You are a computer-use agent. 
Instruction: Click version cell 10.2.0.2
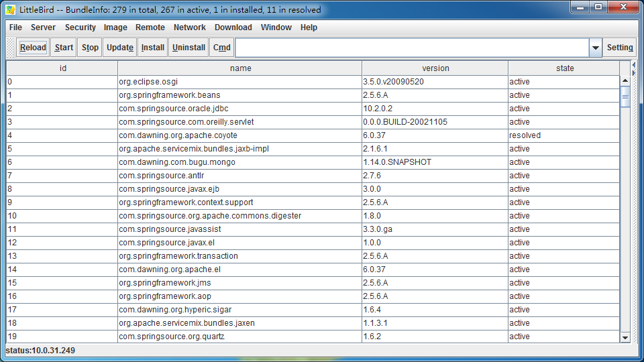(x=435, y=109)
